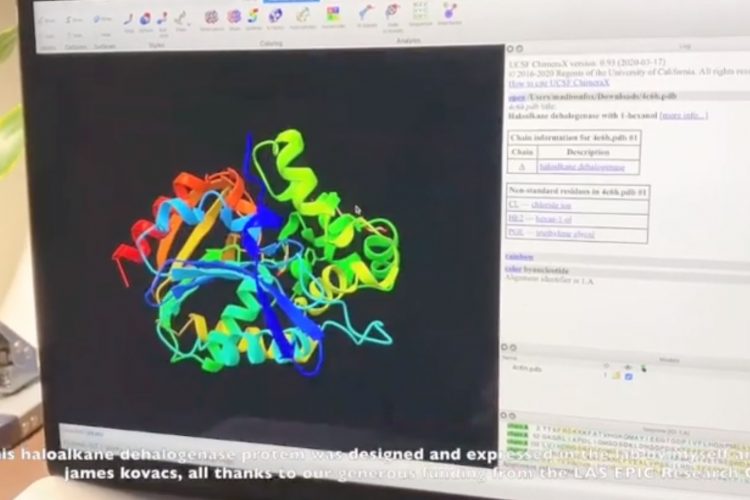Open the 4c6h.pdb model color swatch
Image resolution: width=750 pixels, height=500 pixels.
point(617,376)
